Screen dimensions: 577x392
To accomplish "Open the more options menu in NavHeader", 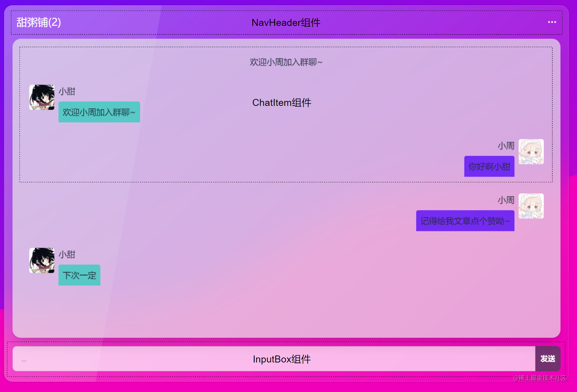I will coord(551,22).
